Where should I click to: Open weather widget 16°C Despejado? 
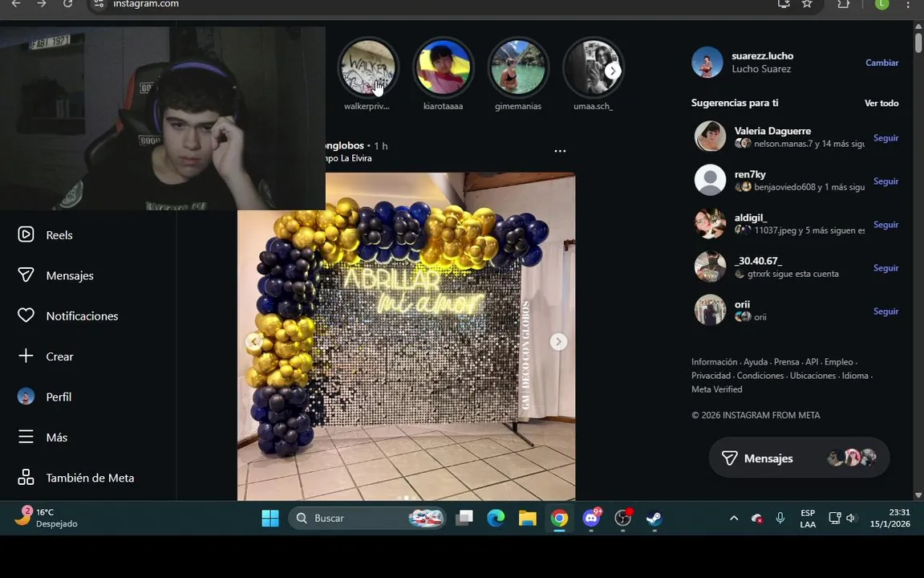point(46,518)
